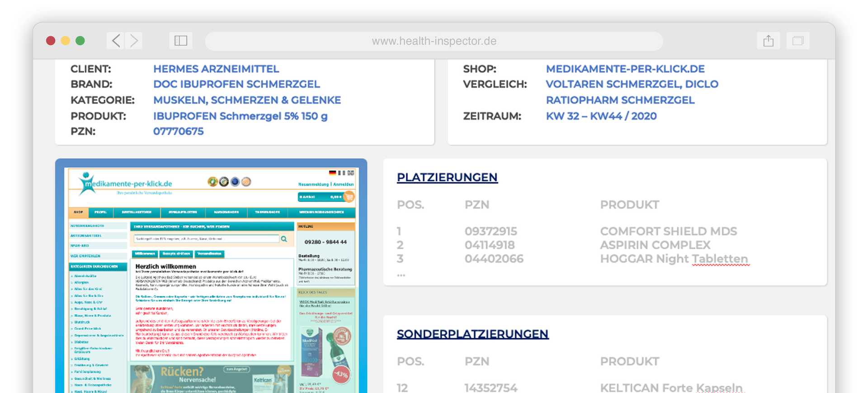Click the shop preview search field
The height and width of the screenshot is (393, 868).
coord(207,239)
